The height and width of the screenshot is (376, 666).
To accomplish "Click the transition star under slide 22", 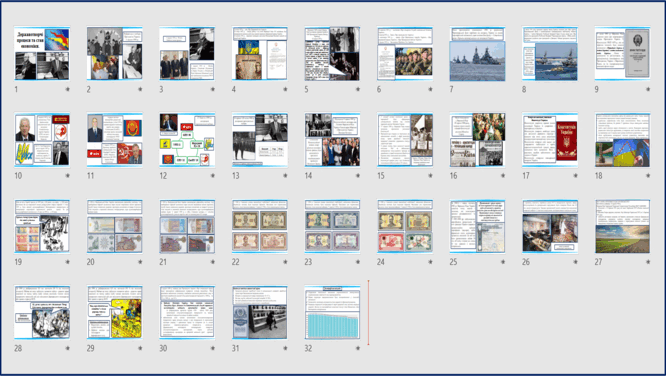I will pyautogui.click(x=285, y=262).
